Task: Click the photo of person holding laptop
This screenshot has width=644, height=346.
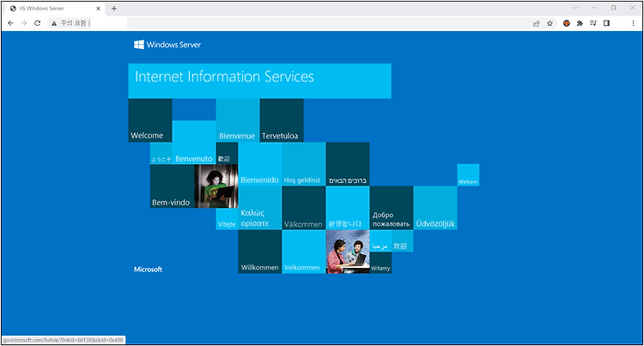Action: point(216,186)
